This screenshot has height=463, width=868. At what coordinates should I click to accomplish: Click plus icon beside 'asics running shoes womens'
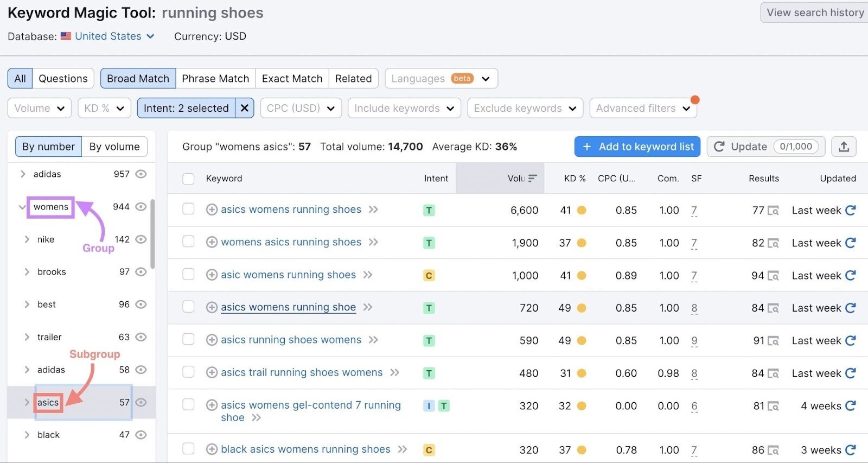point(212,340)
